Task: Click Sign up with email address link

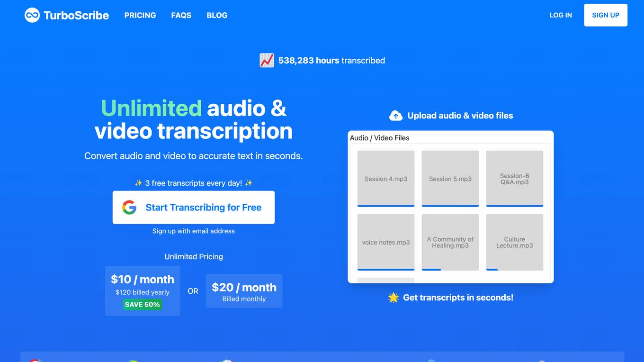Action: tap(194, 231)
